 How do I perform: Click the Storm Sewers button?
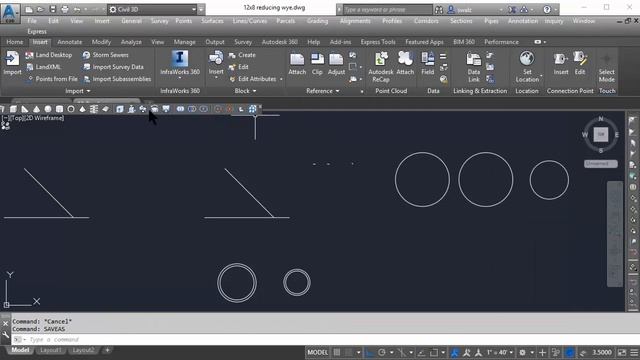[105, 55]
